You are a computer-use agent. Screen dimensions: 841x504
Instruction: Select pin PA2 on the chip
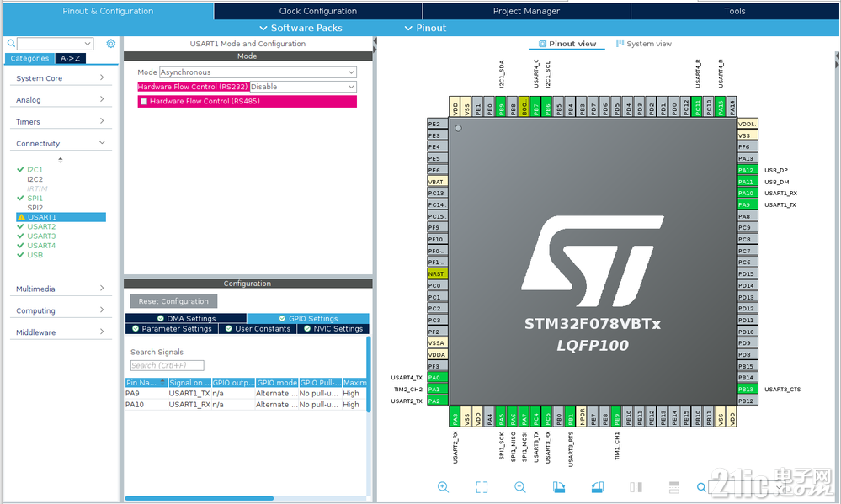[438, 401]
